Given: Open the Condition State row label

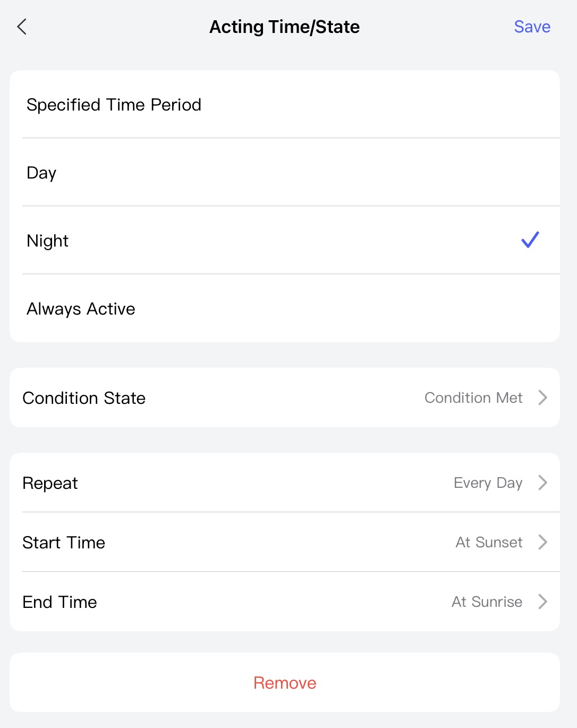Looking at the screenshot, I should [x=84, y=398].
